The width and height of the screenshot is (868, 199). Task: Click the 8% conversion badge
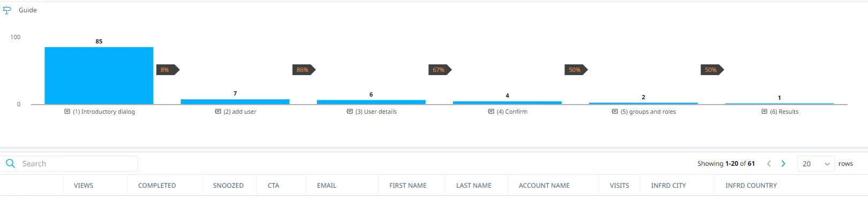(168, 70)
